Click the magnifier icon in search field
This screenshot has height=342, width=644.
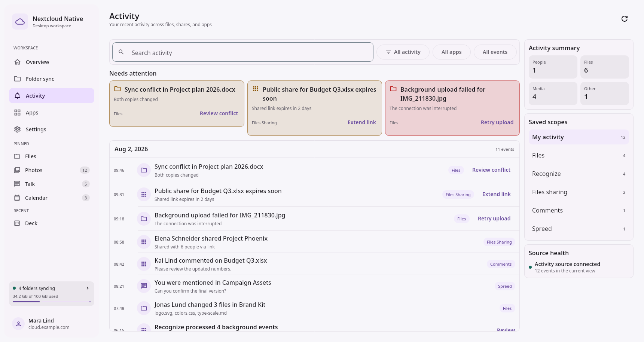point(121,52)
